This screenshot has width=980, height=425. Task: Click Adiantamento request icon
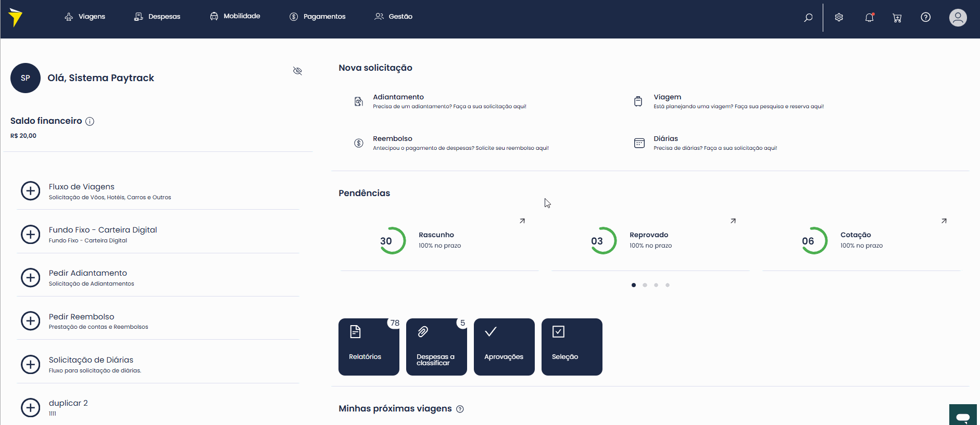[359, 101]
